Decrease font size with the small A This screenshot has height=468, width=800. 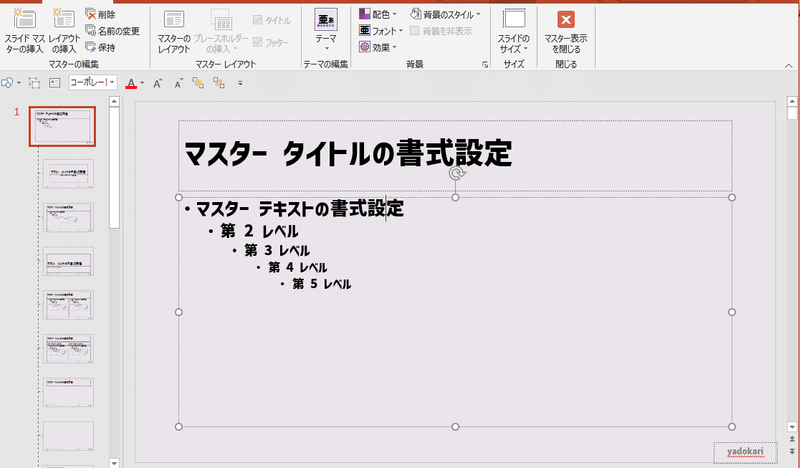[x=178, y=83]
